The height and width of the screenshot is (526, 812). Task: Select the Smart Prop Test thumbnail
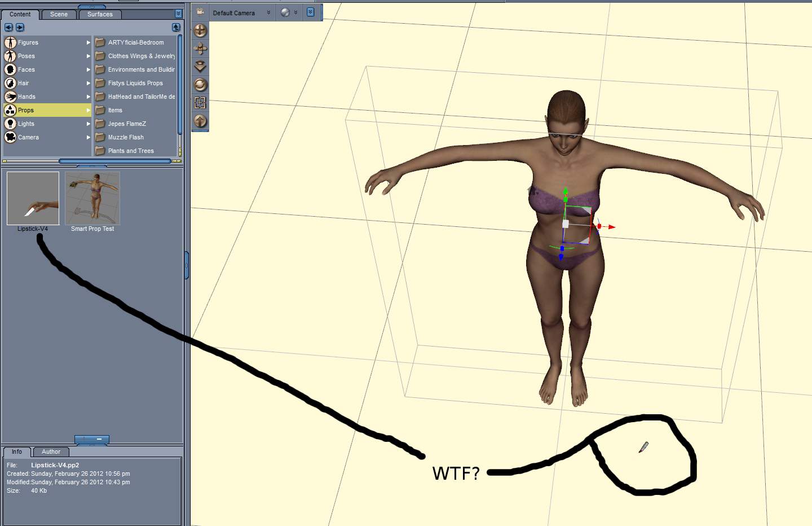click(x=92, y=199)
